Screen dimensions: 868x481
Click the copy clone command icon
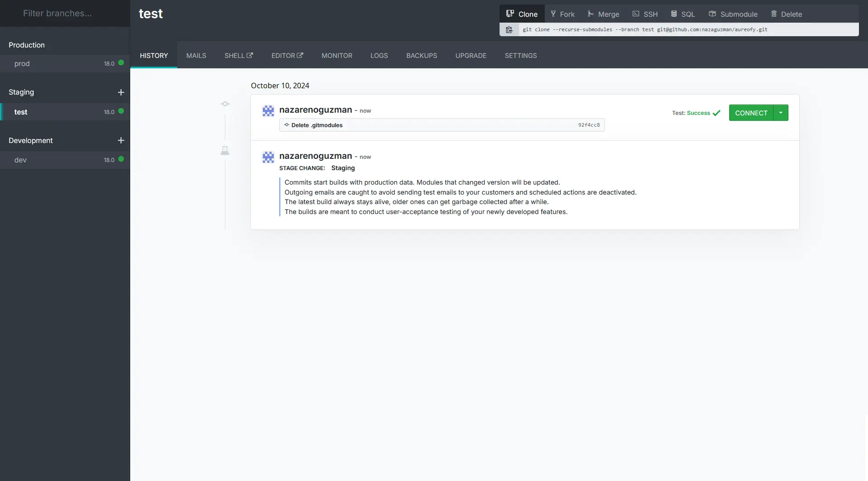tap(509, 30)
